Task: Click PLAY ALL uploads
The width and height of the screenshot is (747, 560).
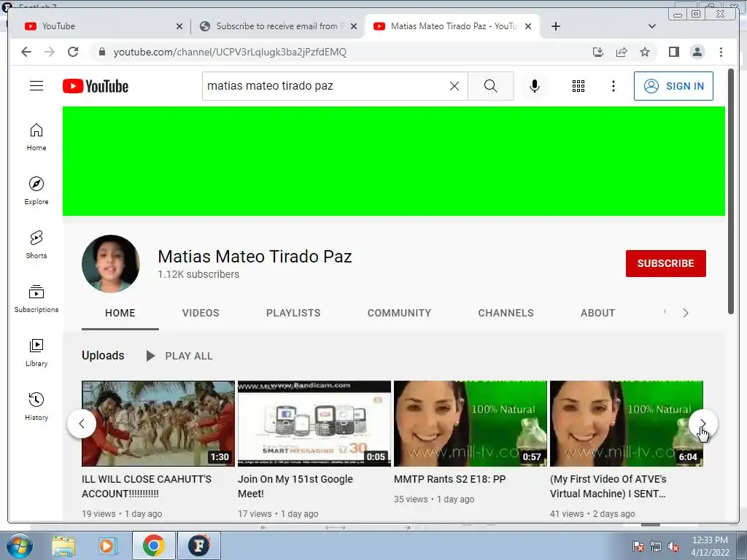Action: (x=179, y=356)
